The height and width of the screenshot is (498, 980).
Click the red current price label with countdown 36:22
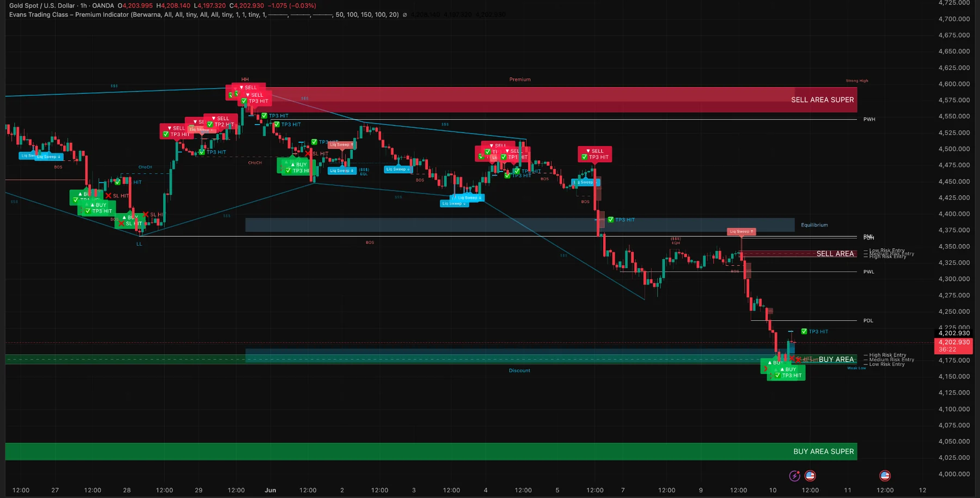(954, 345)
